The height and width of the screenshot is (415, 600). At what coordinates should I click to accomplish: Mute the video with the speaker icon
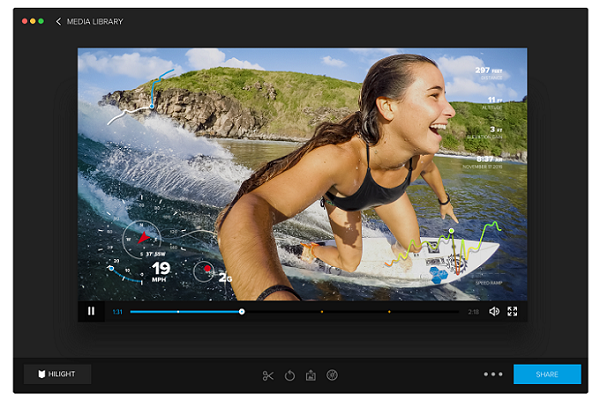[x=494, y=311]
